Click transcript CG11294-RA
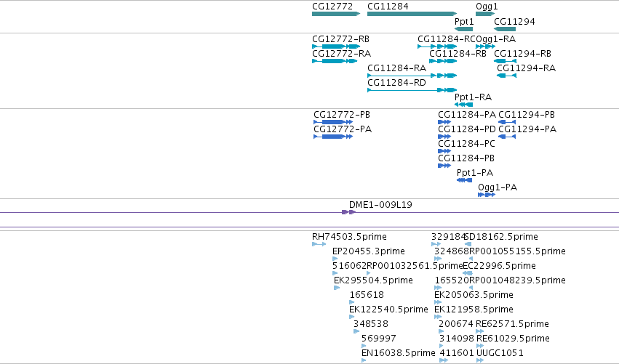Image resolution: width=619 pixels, height=364 pixels. (x=506, y=76)
